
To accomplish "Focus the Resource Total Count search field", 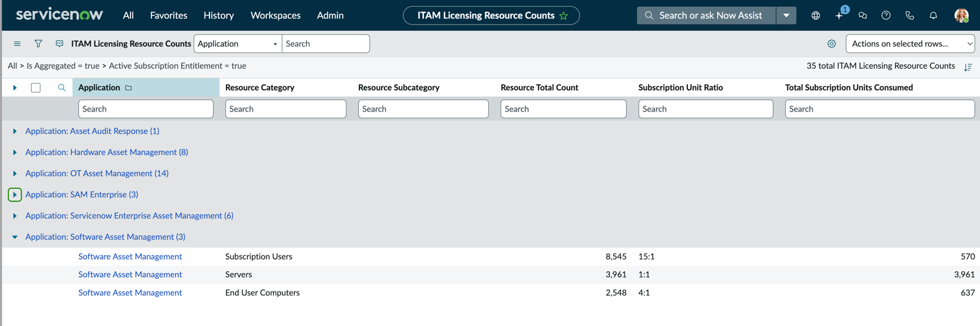I will tap(563, 109).
